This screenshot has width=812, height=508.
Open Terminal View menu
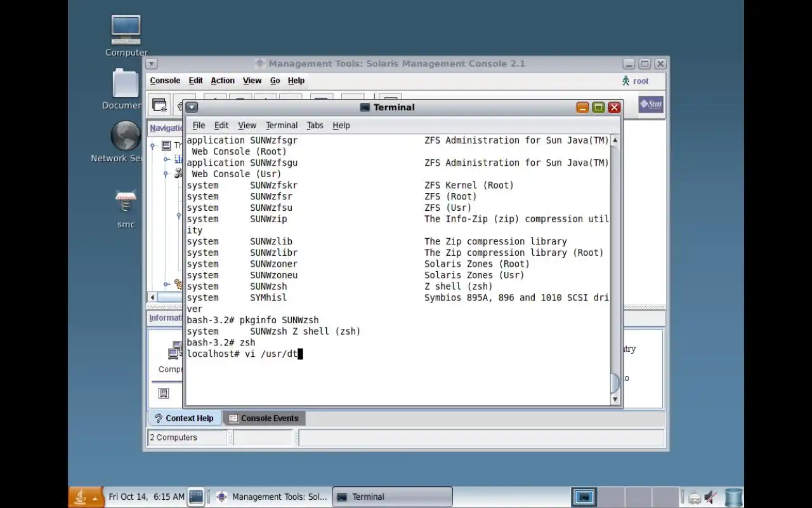[247, 125]
